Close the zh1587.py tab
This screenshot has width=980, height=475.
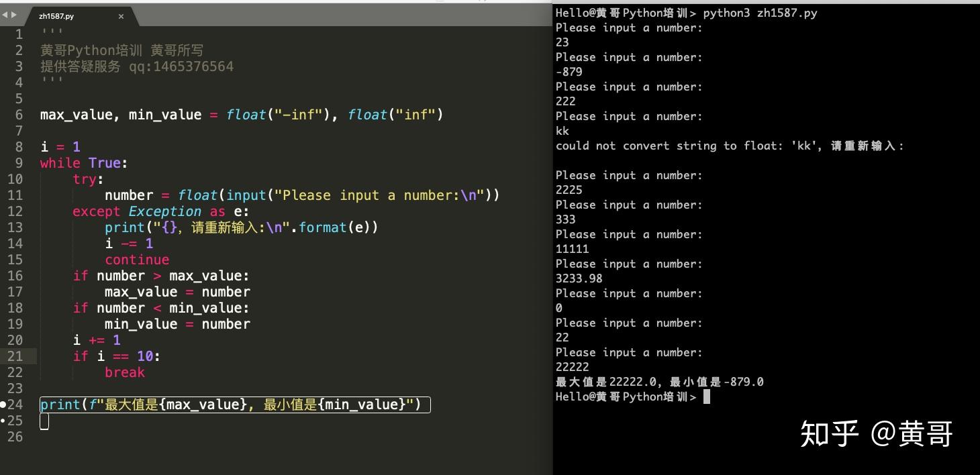click(x=121, y=15)
